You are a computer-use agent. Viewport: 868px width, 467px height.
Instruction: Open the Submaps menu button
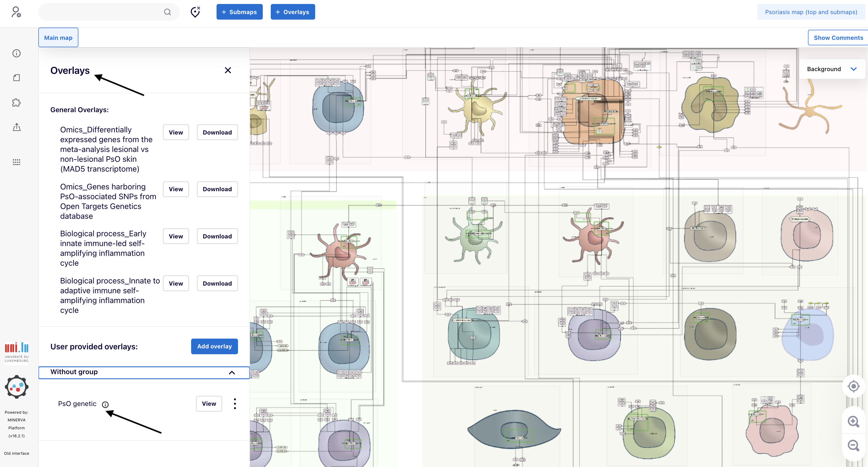point(239,12)
